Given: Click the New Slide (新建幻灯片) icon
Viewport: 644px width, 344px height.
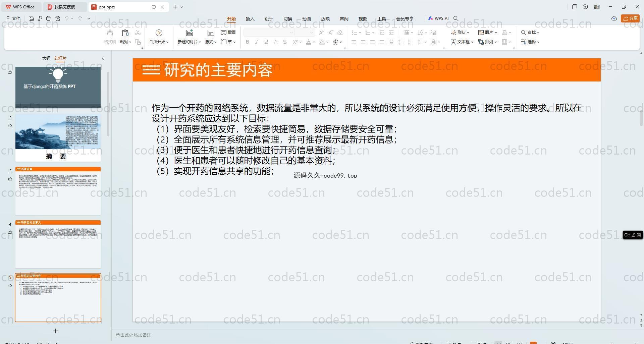Looking at the screenshot, I should [190, 33].
